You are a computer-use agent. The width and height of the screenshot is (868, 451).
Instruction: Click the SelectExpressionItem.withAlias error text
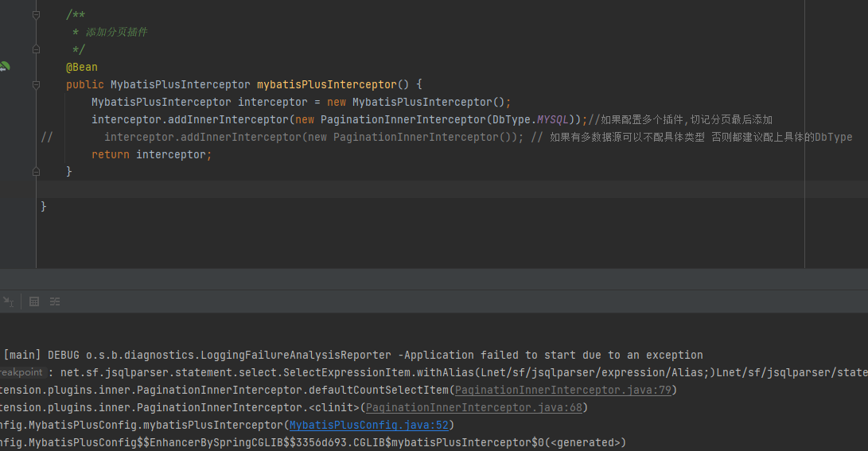pos(380,372)
